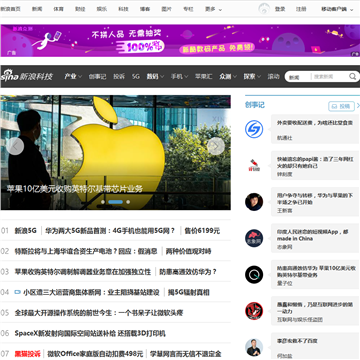The height and width of the screenshot is (360, 360).
Task: Click the small arrow right of 投稿
Action: tap(358, 106)
